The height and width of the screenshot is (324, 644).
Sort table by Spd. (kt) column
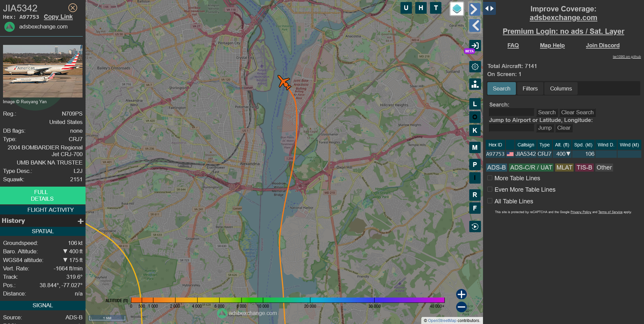point(583,145)
